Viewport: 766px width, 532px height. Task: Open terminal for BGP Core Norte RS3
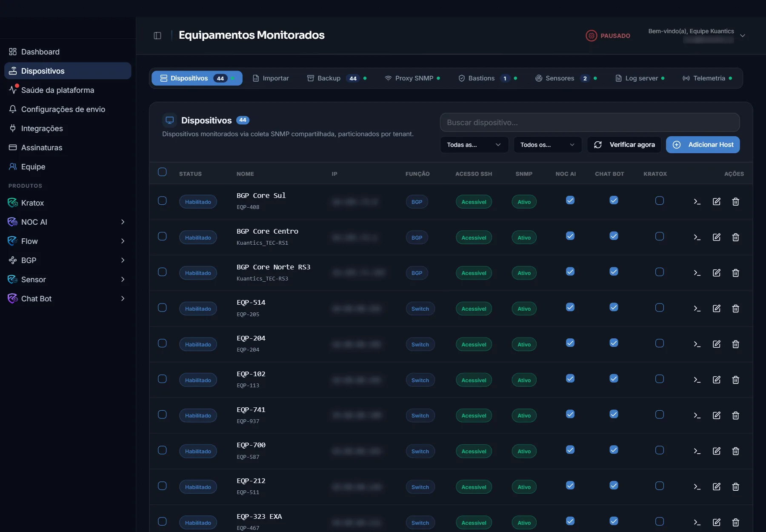(x=697, y=273)
